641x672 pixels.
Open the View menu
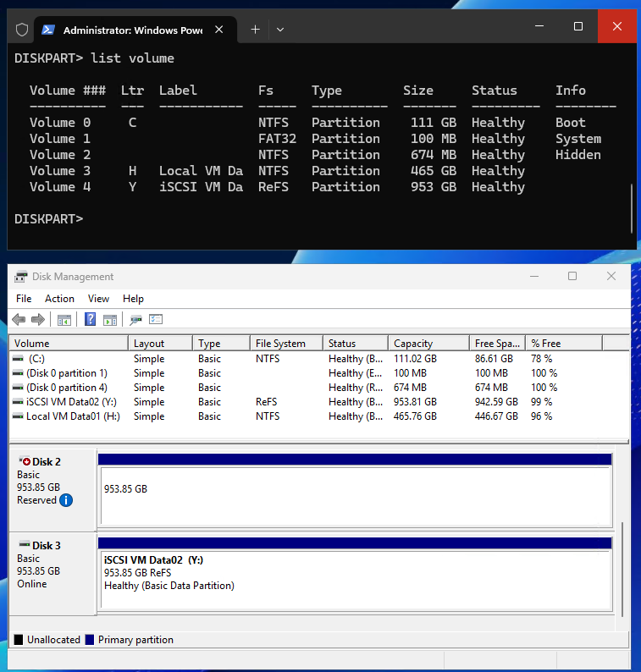pyautogui.click(x=98, y=299)
